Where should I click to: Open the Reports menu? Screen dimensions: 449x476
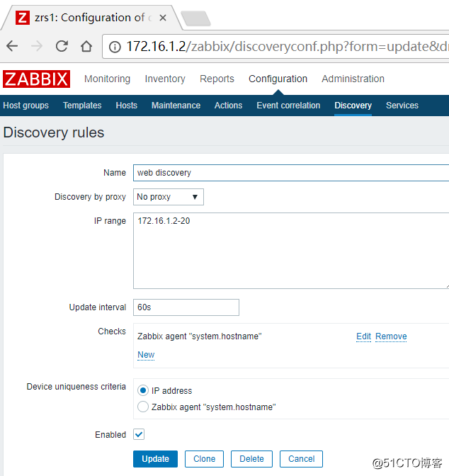(x=217, y=79)
